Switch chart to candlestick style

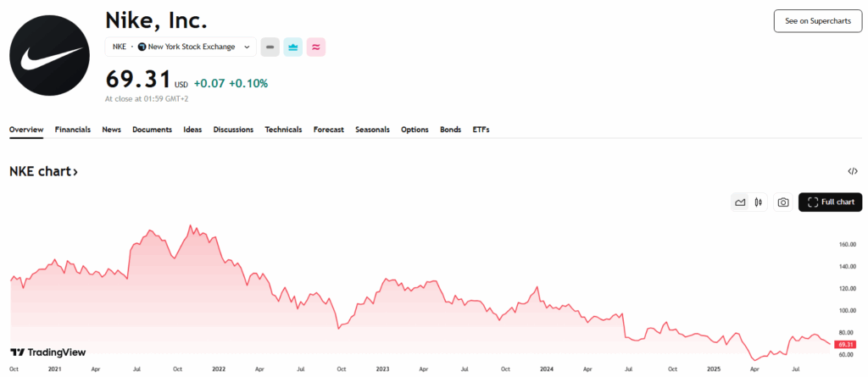point(758,202)
